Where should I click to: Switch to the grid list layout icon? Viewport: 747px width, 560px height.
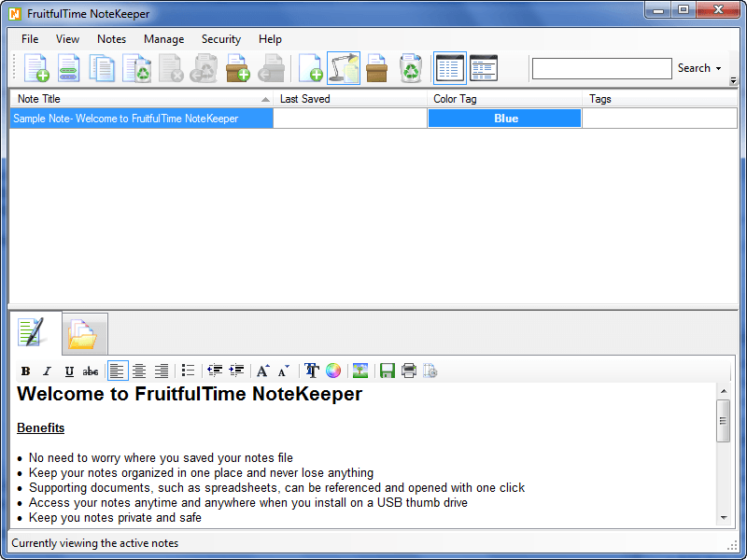tap(450, 68)
